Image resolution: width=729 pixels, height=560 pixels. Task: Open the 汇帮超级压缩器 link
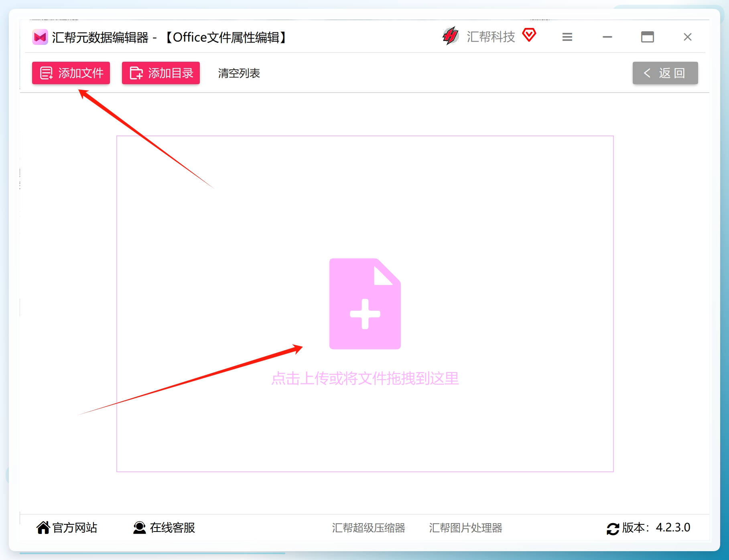click(x=369, y=528)
